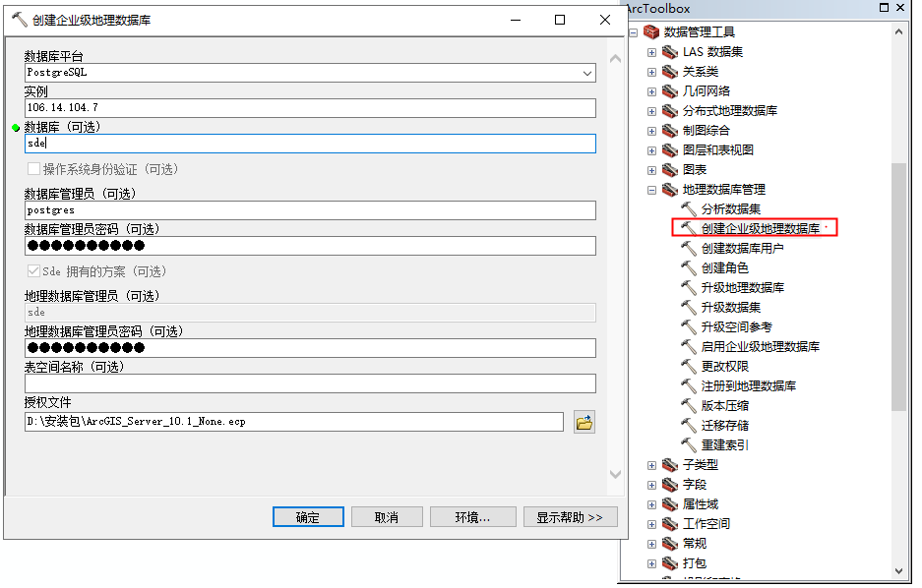The width and height of the screenshot is (922, 588).
Task: Click the 数据库管理员密码 field
Action: click(310, 246)
